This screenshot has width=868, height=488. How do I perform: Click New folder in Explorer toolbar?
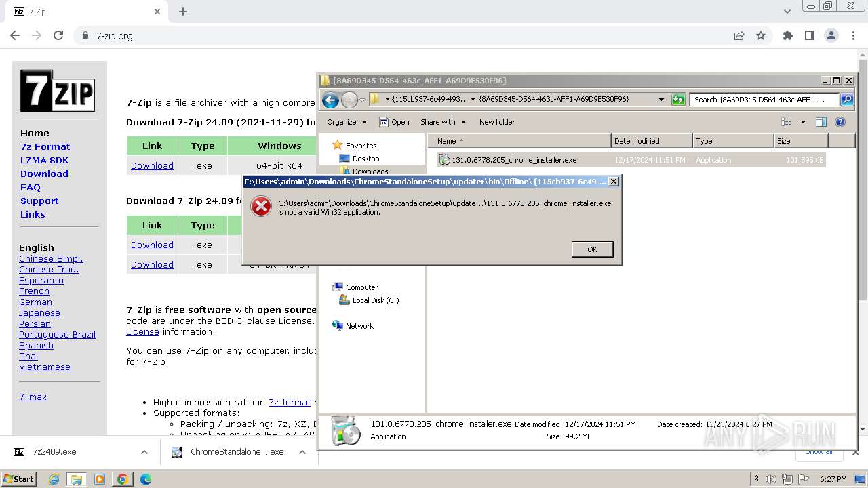[x=497, y=122]
